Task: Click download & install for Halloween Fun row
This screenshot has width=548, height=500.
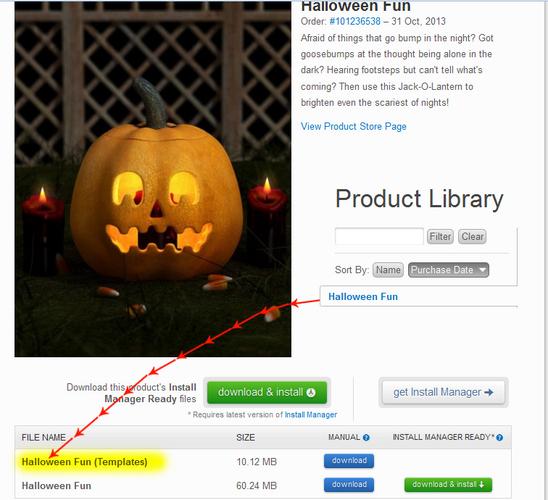Action: (x=448, y=485)
